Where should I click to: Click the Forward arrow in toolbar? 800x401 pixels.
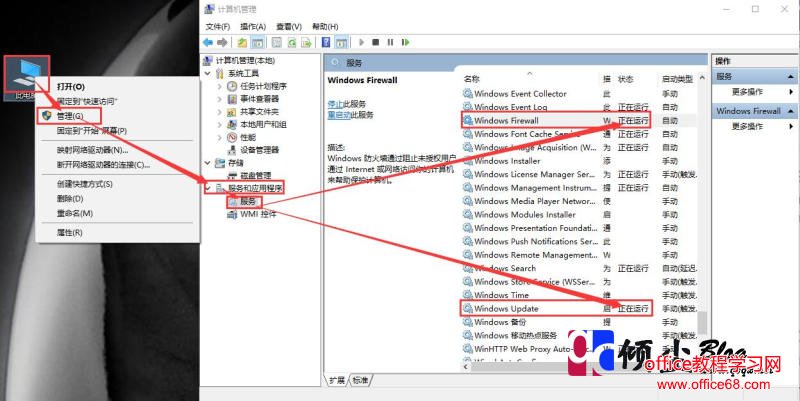coord(222,42)
